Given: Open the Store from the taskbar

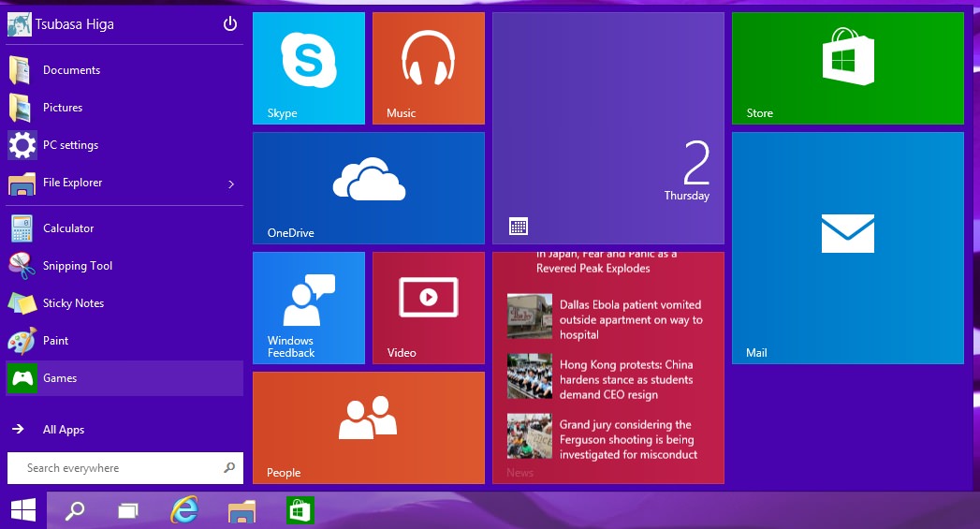Looking at the screenshot, I should pyautogui.click(x=300, y=511).
